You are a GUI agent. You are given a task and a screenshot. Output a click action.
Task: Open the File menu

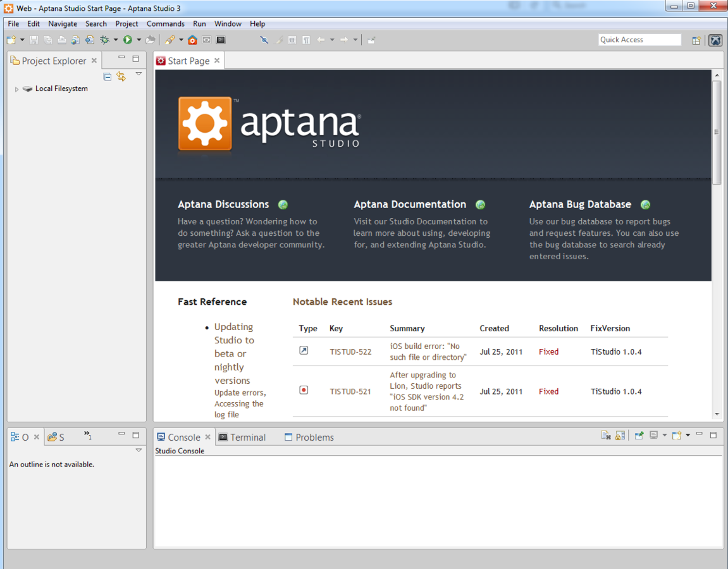(13, 23)
